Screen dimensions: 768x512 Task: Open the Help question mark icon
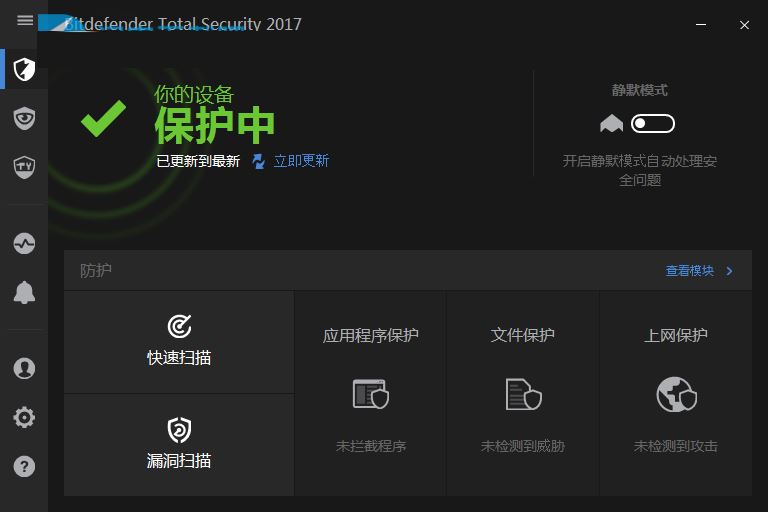[24, 466]
